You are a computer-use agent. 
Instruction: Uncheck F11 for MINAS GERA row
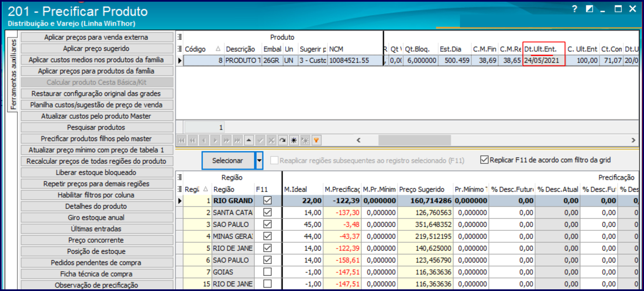pos(268,236)
